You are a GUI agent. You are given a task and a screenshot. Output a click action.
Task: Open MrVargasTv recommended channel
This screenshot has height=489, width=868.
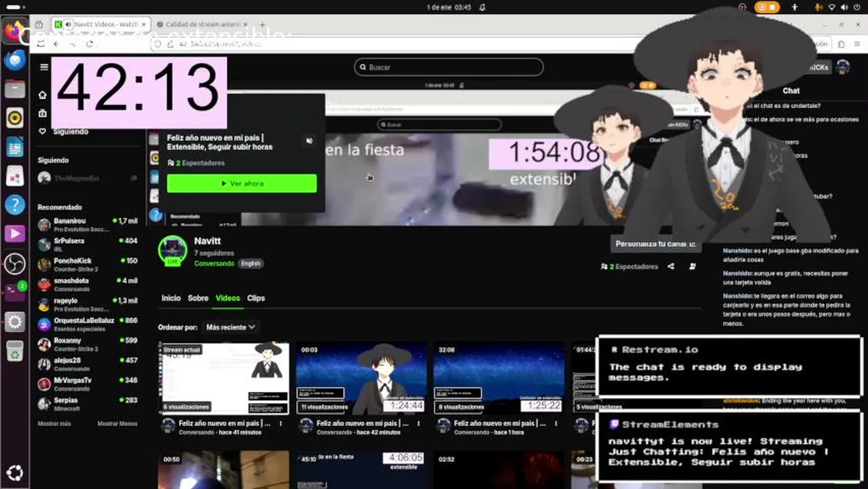click(88, 384)
